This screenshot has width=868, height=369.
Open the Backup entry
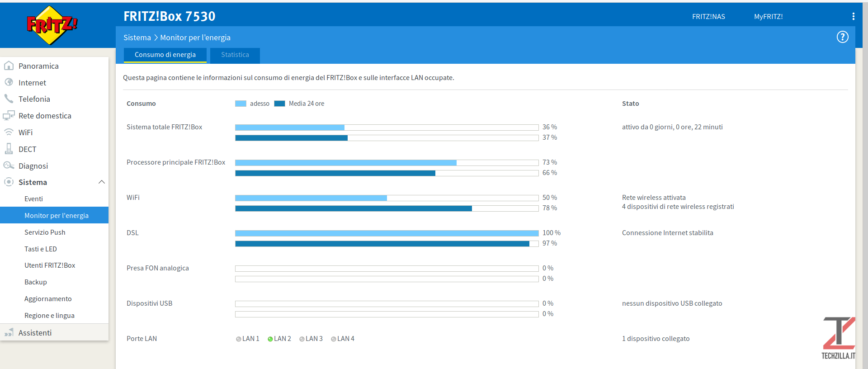click(x=36, y=282)
